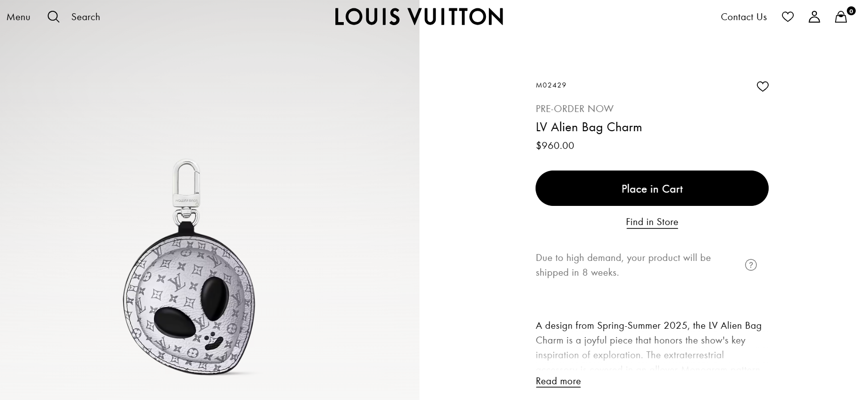Click the cart item count badge
The width and height of the screenshot is (868, 400).
click(x=851, y=11)
